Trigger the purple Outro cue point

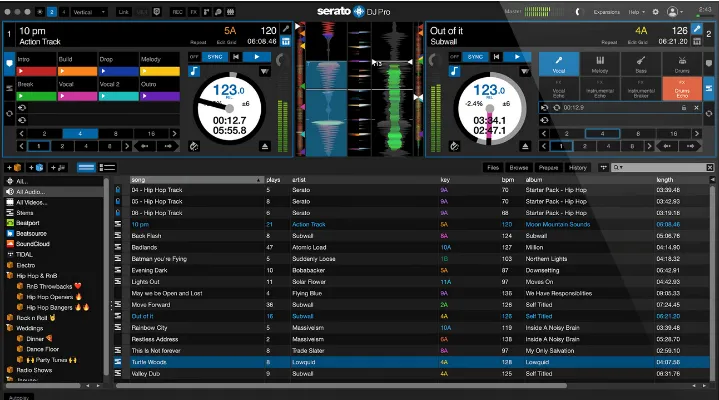pyautogui.click(x=160, y=96)
